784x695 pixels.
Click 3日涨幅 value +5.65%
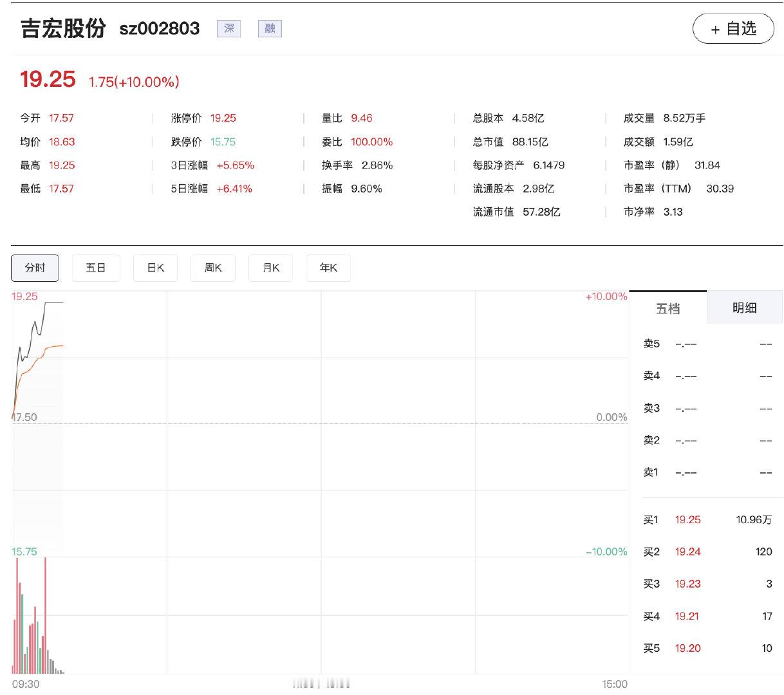point(236,165)
